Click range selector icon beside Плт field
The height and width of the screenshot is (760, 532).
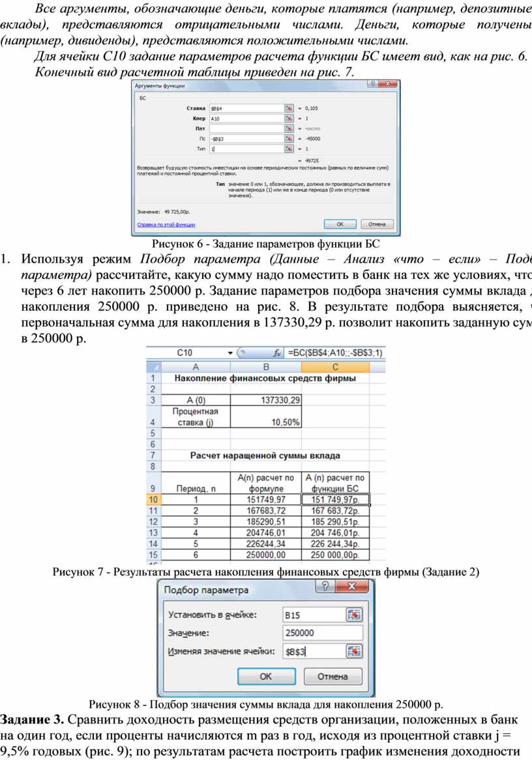(289, 128)
